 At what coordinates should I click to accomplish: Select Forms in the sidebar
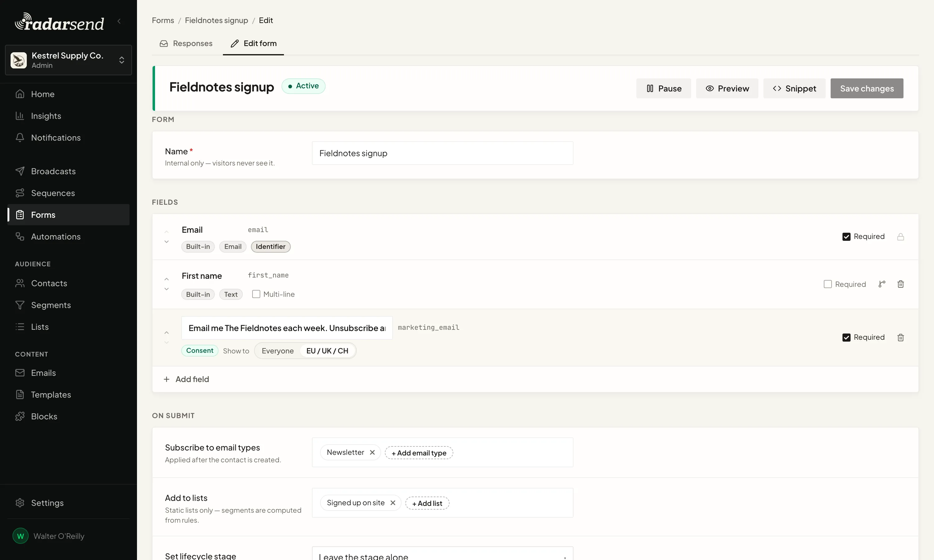coord(68,215)
